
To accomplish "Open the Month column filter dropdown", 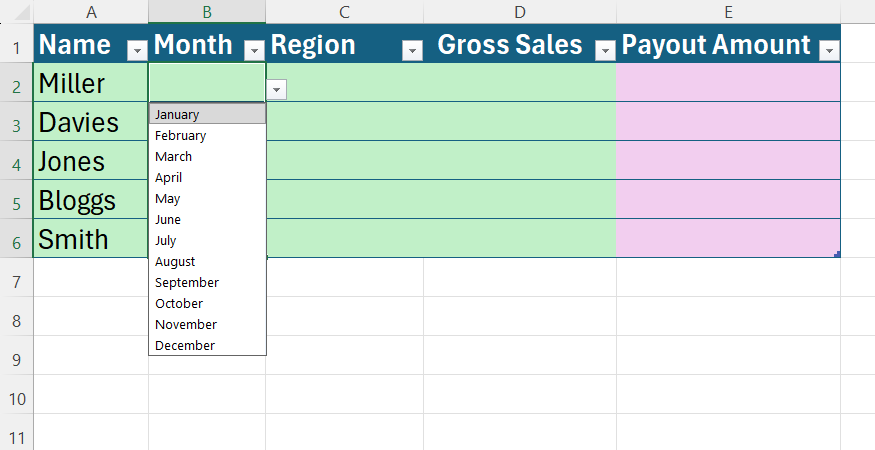I will click(254, 51).
